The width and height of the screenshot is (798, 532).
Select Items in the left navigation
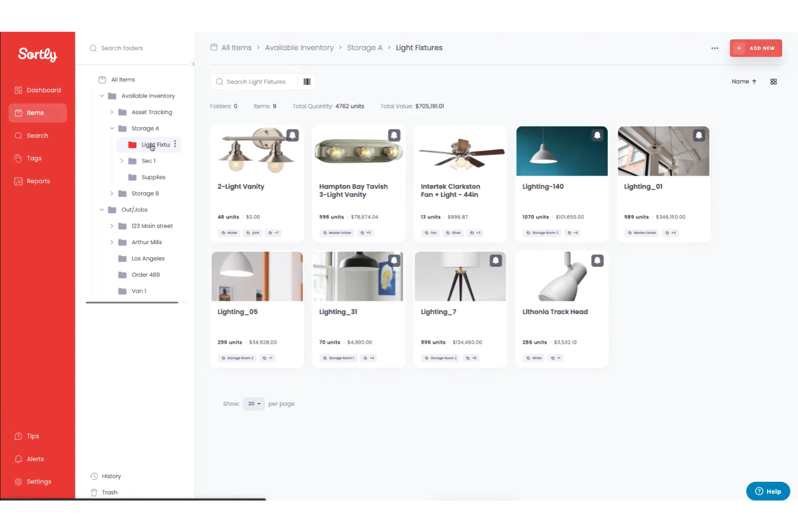point(36,113)
